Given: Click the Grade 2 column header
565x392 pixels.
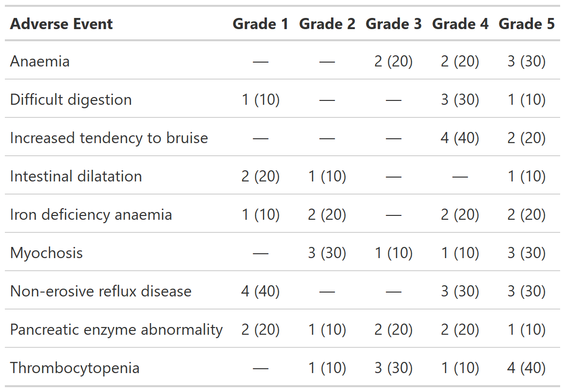Looking at the screenshot, I should coord(327,24).
